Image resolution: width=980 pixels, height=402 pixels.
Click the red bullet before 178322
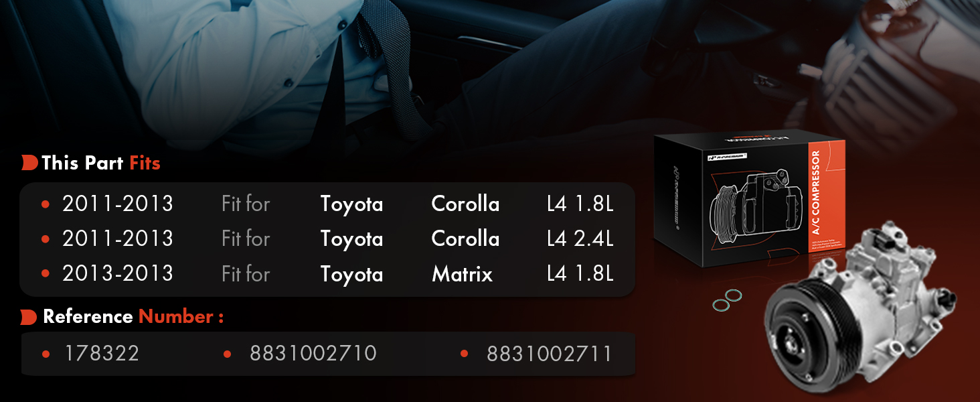coord(46,353)
